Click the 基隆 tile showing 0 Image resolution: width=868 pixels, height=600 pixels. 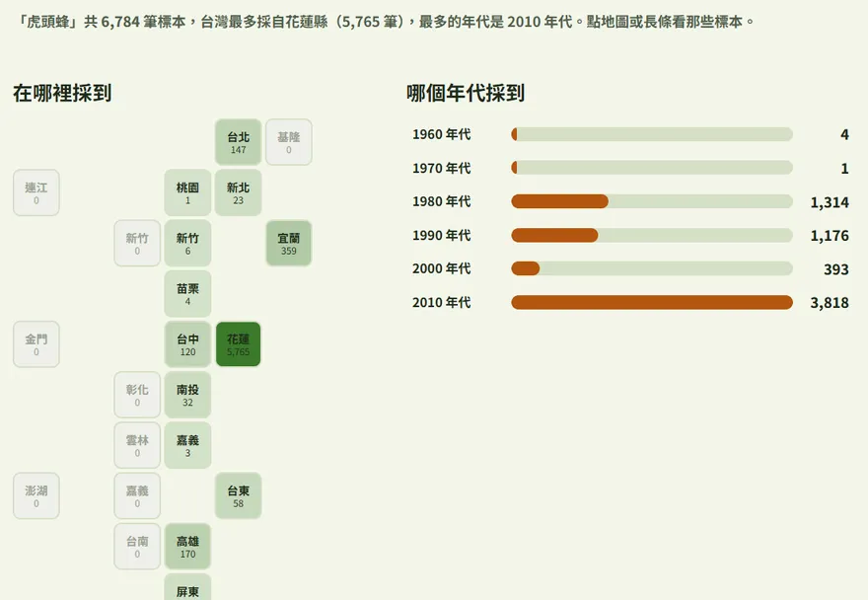288,142
